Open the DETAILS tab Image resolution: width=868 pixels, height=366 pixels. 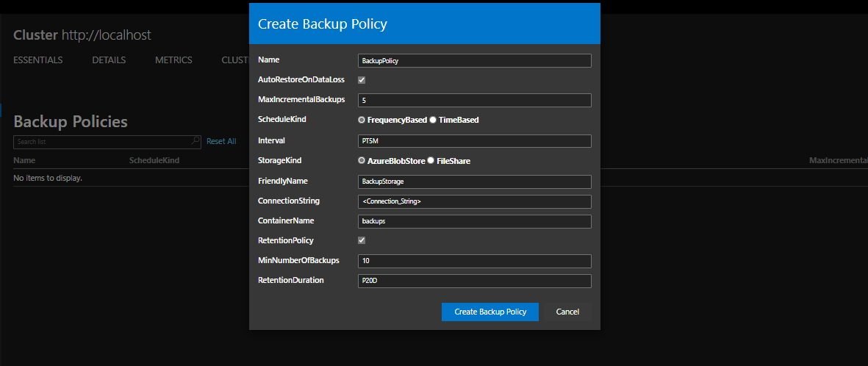[x=109, y=60]
